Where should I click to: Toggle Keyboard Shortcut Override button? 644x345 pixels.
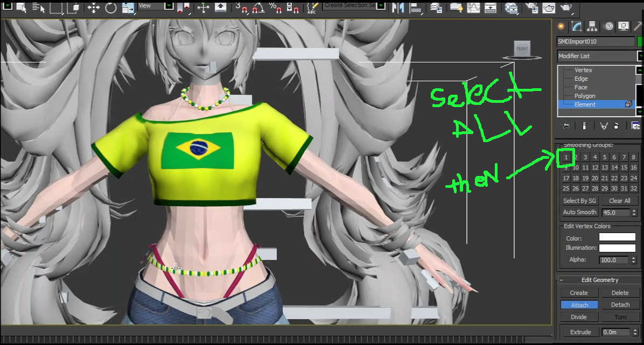click(x=221, y=7)
